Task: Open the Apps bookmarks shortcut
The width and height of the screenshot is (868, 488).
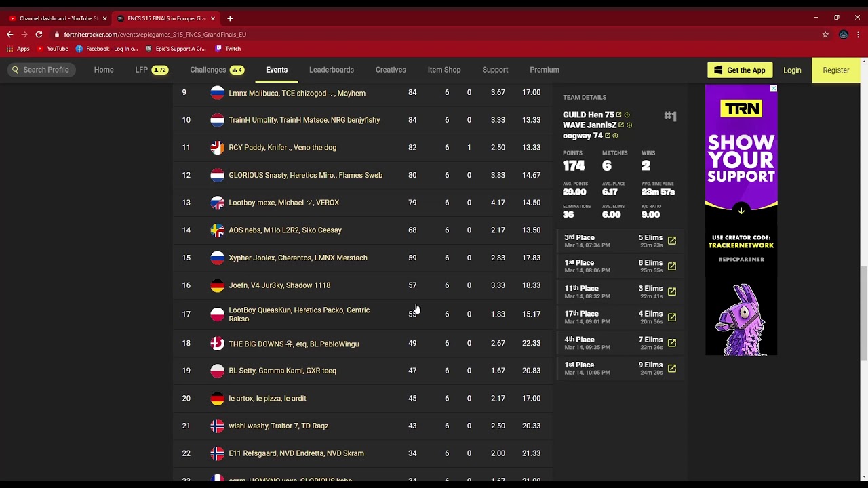Action: pos(18,49)
